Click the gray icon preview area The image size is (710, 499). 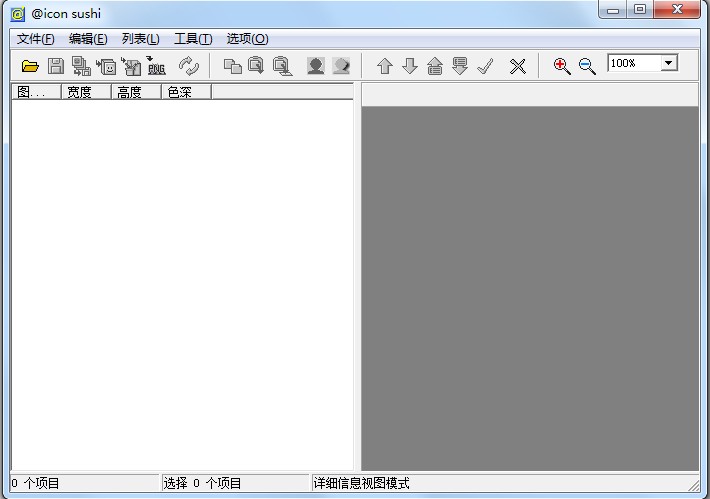(x=530, y=288)
